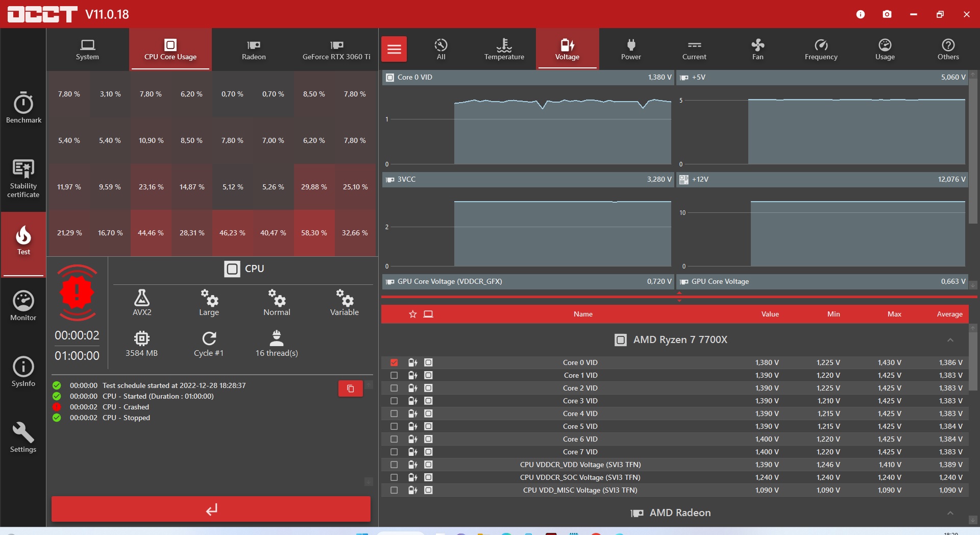Image resolution: width=980 pixels, height=535 pixels.
Task: Click the Large data set gears icon
Action: (x=209, y=297)
